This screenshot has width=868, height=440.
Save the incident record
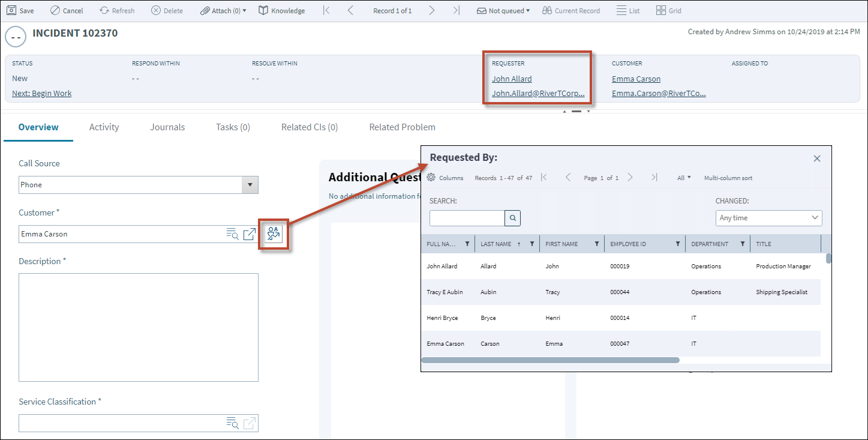pyautogui.click(x=20, y=10)
